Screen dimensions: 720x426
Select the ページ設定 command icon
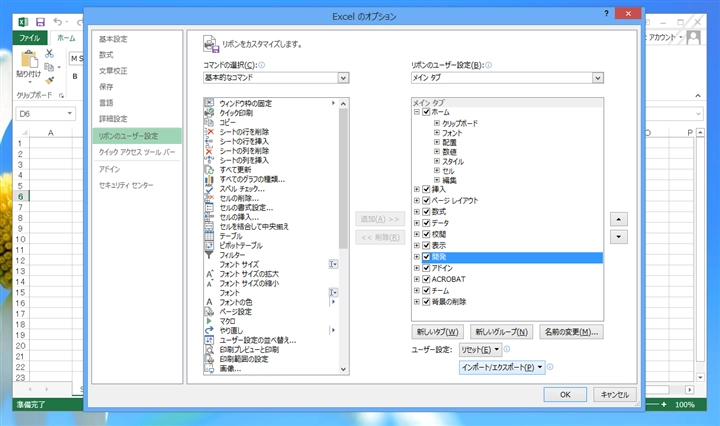click(209, 312)
